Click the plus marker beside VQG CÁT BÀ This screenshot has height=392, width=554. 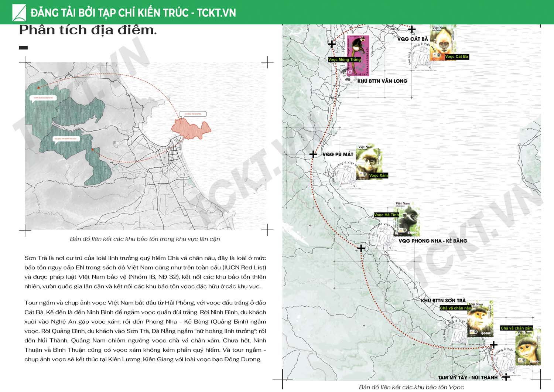point(412,29)
